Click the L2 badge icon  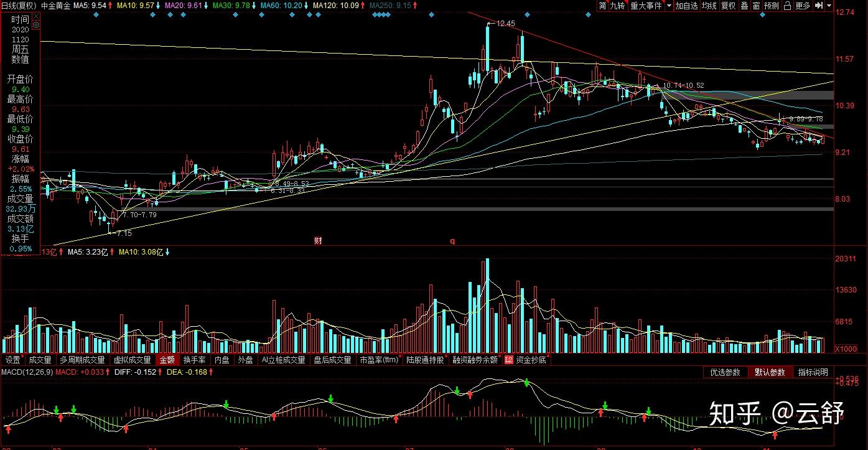coord(509,360)
